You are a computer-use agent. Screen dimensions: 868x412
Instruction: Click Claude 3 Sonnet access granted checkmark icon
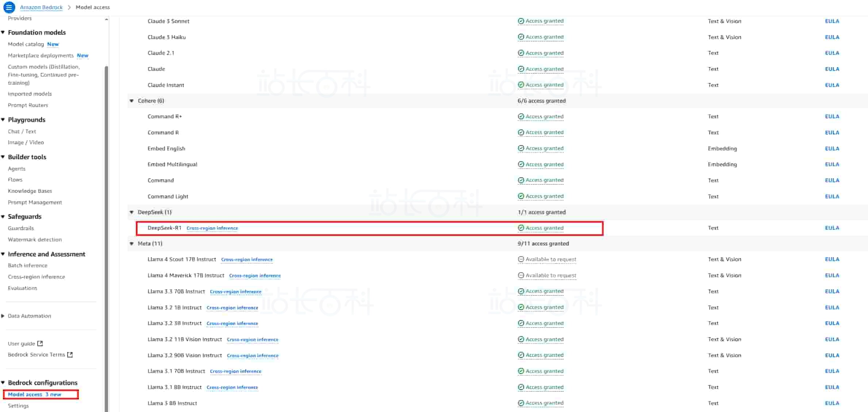(521, 21)
